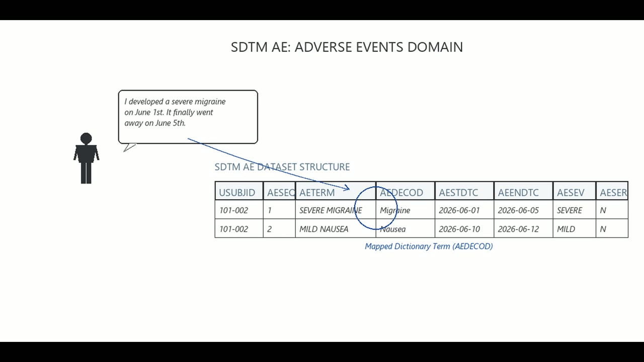Click the "SEVERE" severity cell under AESEV
This screenshot has width=644, height=362.
pos(574,210)
